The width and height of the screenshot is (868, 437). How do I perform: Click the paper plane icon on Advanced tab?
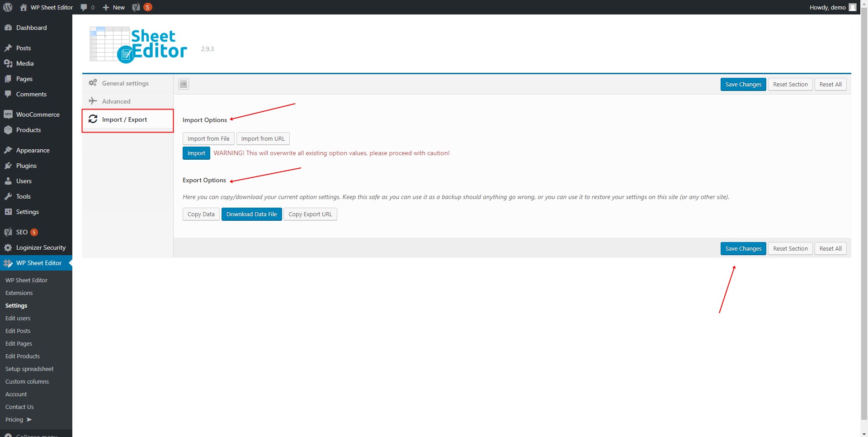point(93,101)
